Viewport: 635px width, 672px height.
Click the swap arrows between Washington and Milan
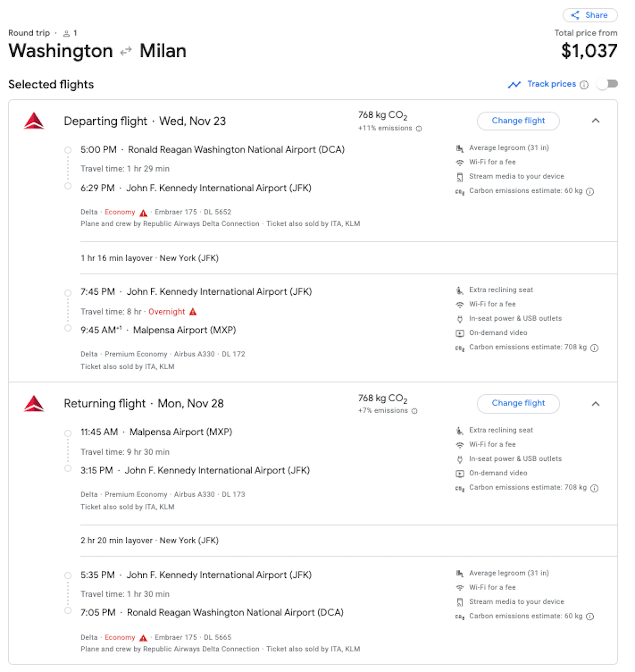125,50
